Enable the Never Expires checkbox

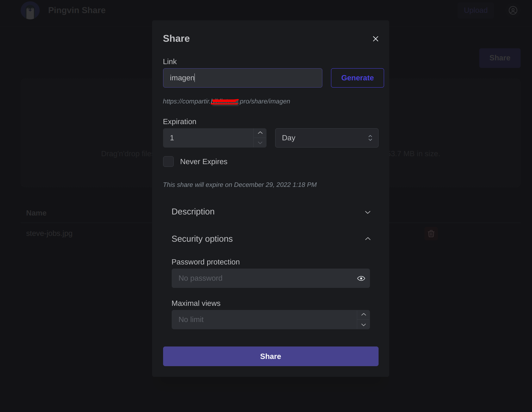(x=168, y=162)
